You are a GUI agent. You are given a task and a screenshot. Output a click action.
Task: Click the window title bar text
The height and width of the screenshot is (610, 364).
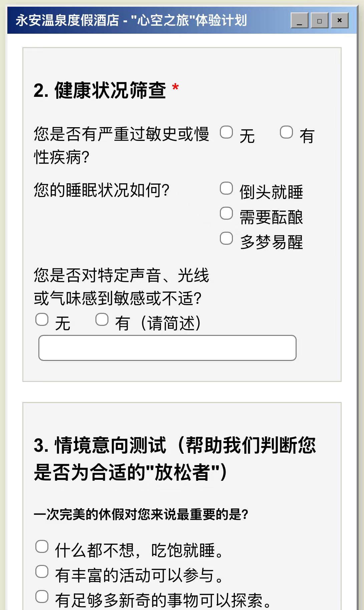click(x=131, y=21)
